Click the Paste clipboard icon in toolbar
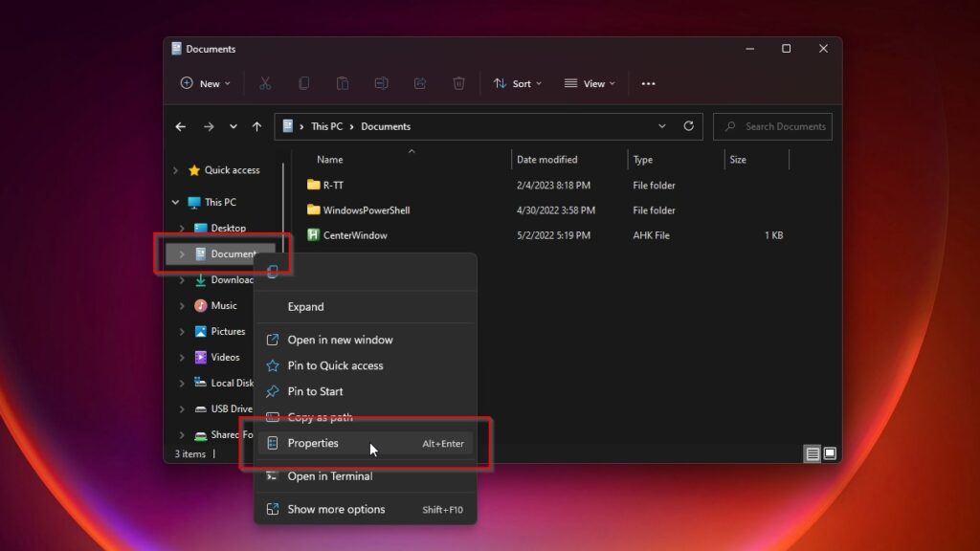 click(343, 83)
